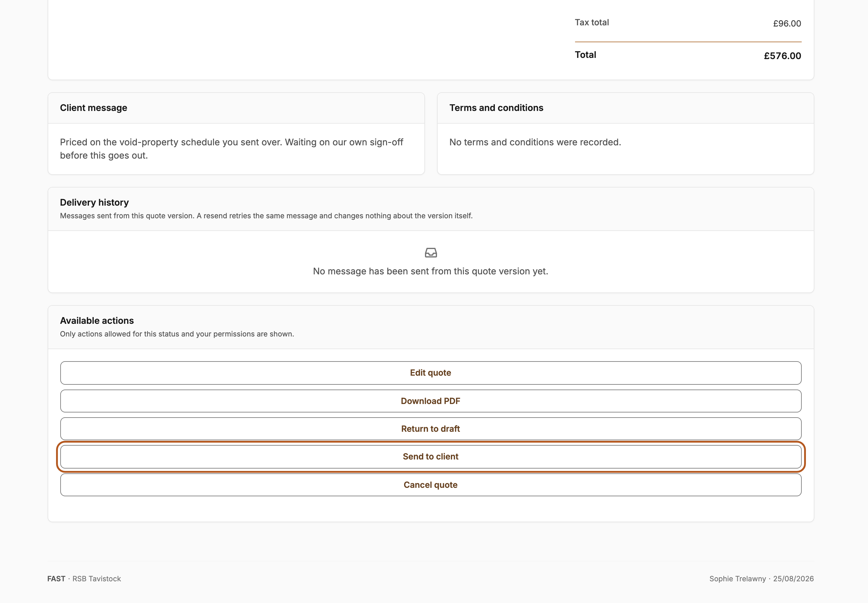The width and height of the screenshot is (868, 603).
Task: Click the Delivery history heading
Action: pos(94,203)
